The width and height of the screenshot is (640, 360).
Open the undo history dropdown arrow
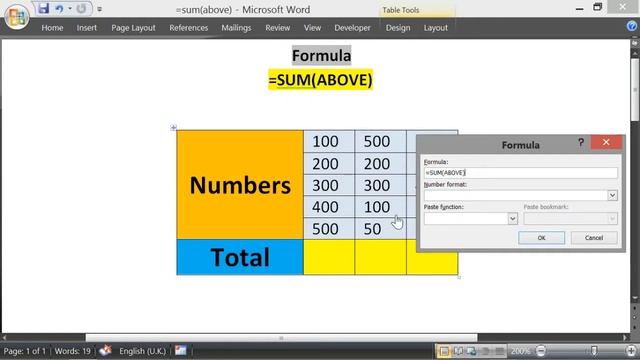pyautogui.click(x=70, y=9)
